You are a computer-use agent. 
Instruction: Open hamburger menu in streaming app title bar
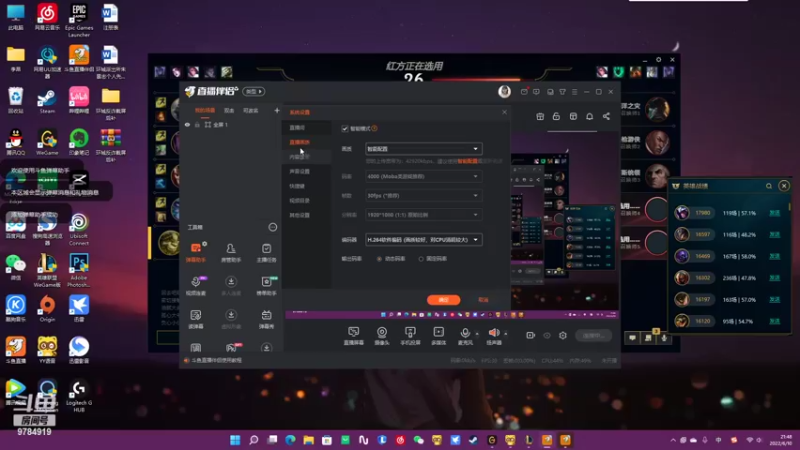(x=574, y=92)
